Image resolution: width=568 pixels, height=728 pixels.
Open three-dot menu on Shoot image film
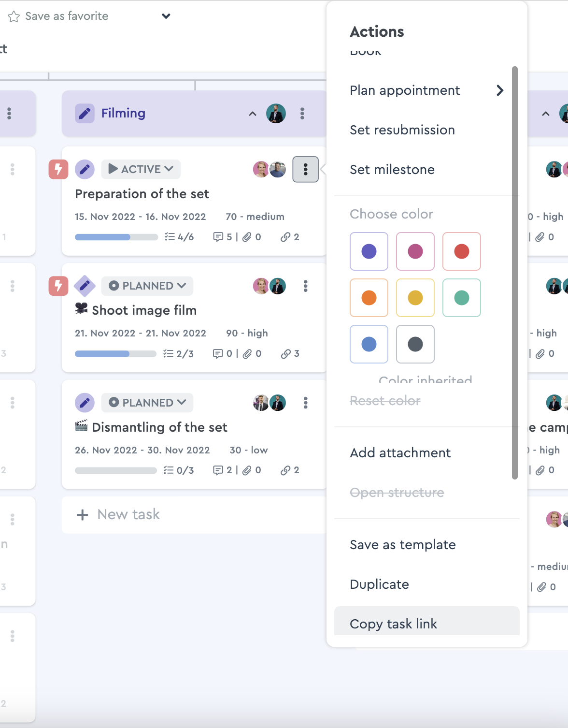coord(306,286)
